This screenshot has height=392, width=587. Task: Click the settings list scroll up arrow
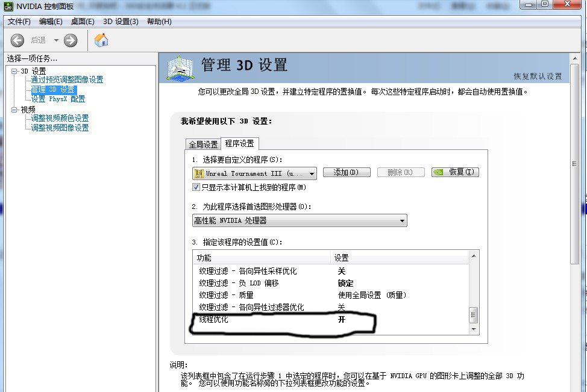(474, 256)
